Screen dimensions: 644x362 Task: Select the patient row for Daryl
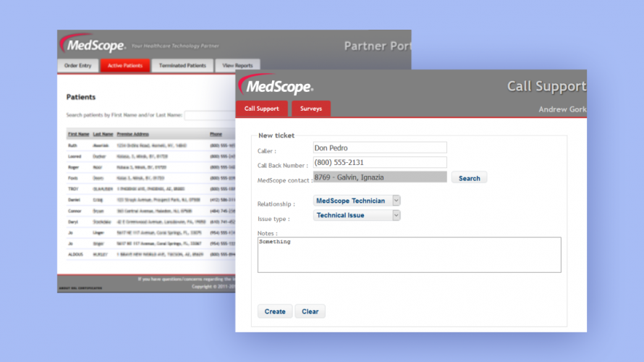151,222
